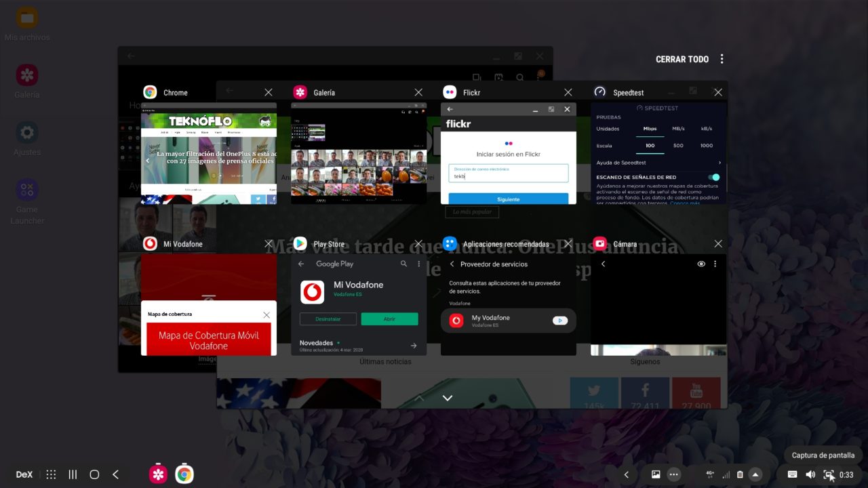Open Galería pinned taskbar app
The height and width of the screenshot is (488, 868).
pos(159,474)
